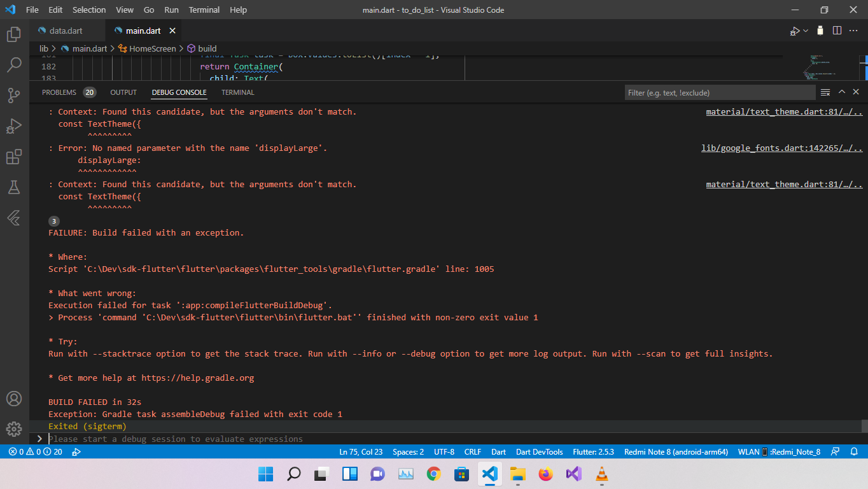
Task: Open the Help menu
Action: pyautogui.click(x=238, y=10)
